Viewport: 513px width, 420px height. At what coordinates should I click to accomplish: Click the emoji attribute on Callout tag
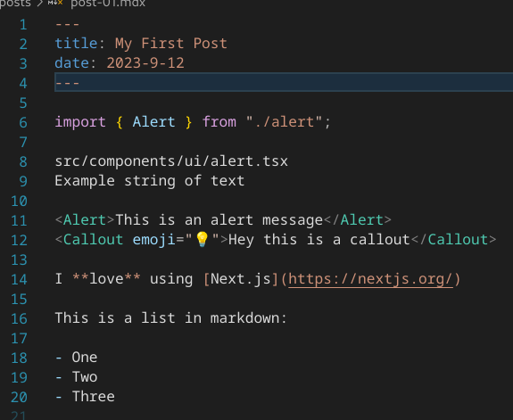[x=153, y=240]
